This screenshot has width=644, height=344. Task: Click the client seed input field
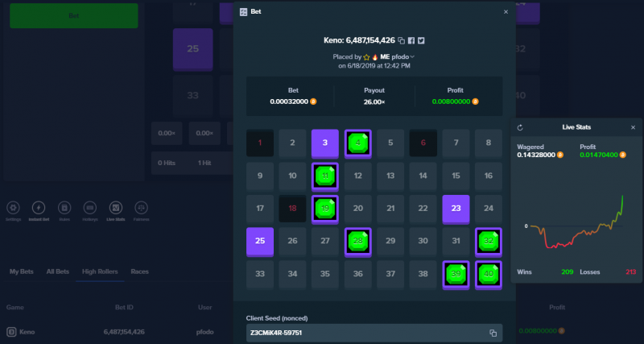[x=374, y=333]
